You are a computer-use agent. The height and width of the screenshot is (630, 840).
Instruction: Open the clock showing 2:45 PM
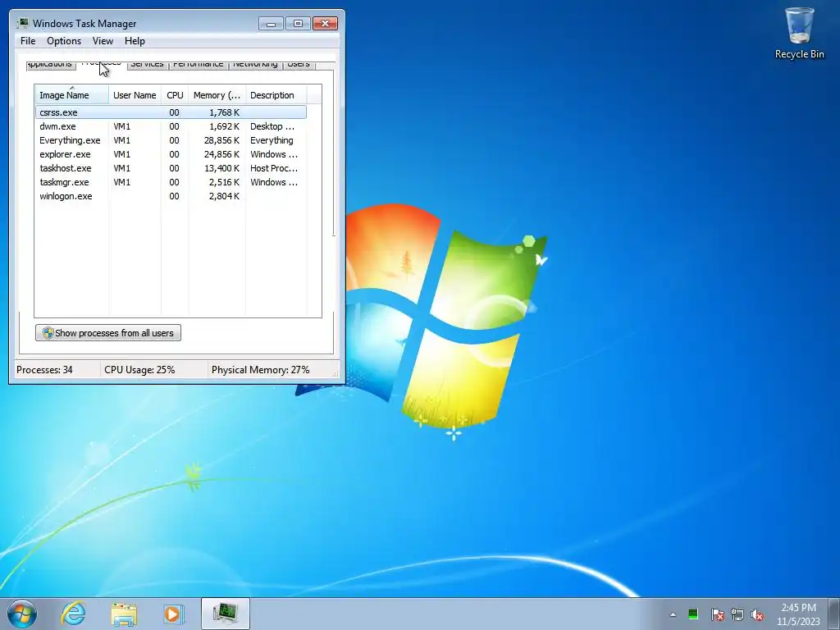[798, 614]
